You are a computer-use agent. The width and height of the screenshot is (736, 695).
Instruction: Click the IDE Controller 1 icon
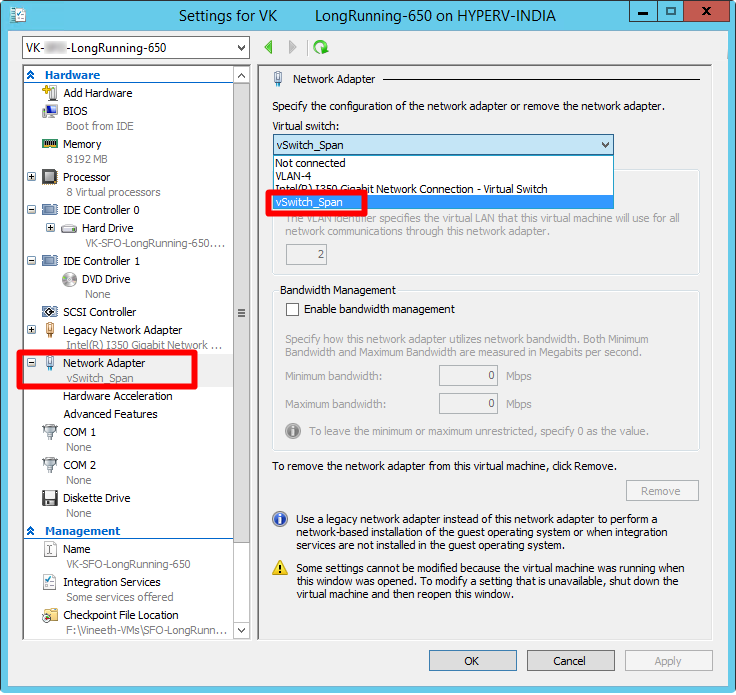(50, 260)
